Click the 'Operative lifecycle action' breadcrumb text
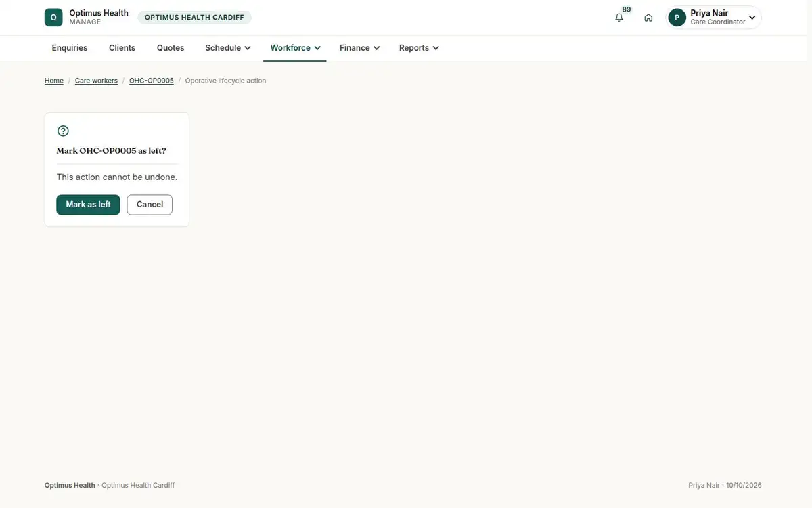The width and height of the screenshot is (812, 508). [225, 81]
